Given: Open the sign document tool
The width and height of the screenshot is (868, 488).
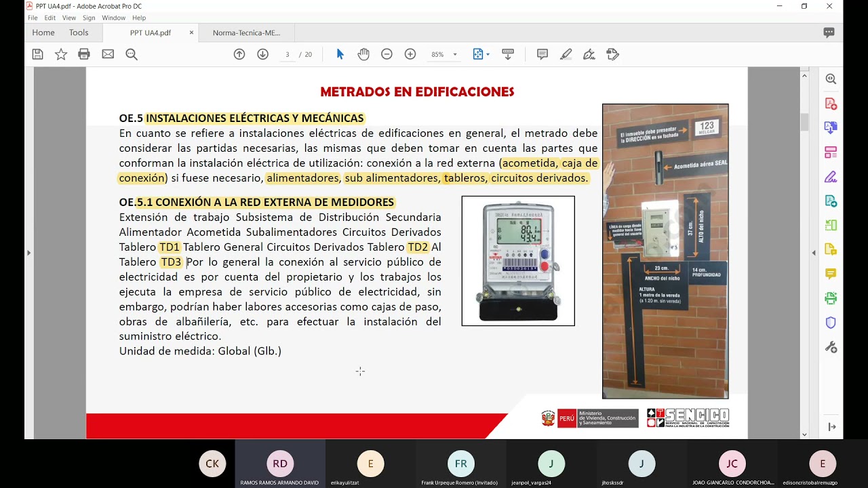Looking at the screenshot, I should click(x=589, y=54).
